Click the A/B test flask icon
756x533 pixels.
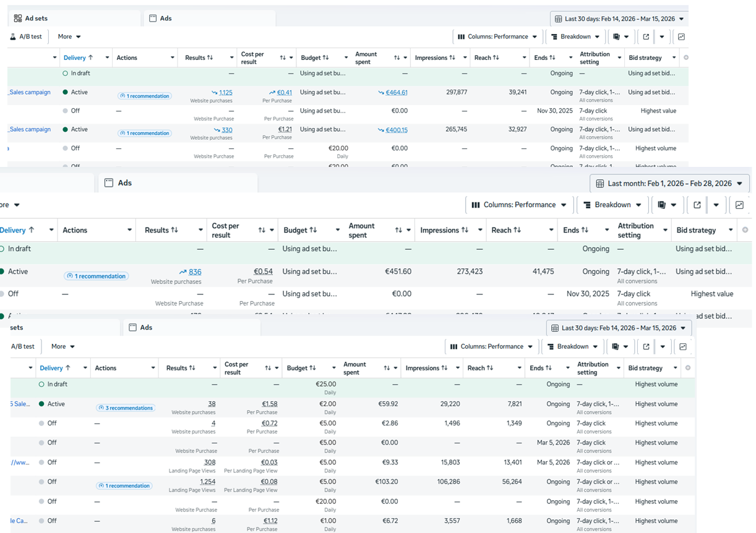click(x=13, y=36)
